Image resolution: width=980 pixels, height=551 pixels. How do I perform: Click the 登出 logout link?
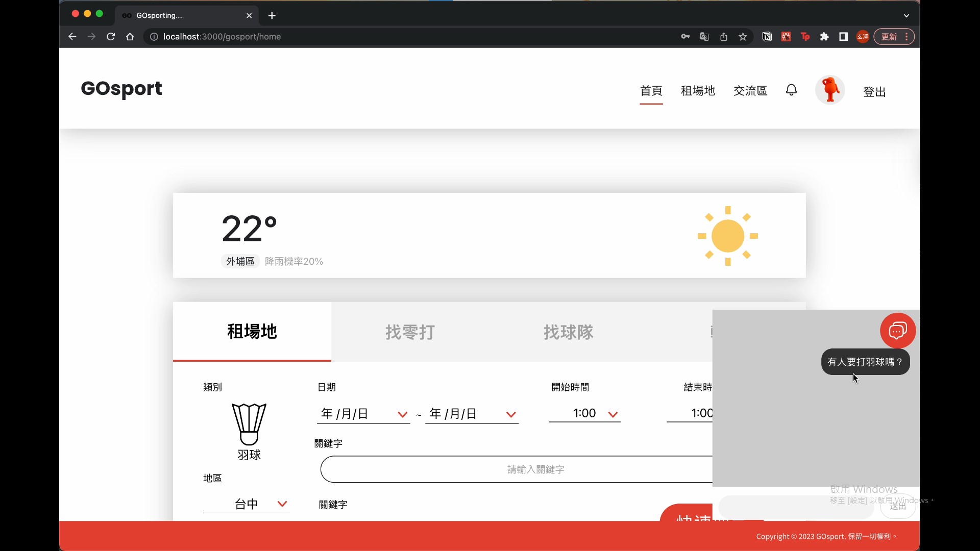coord(874,92)
